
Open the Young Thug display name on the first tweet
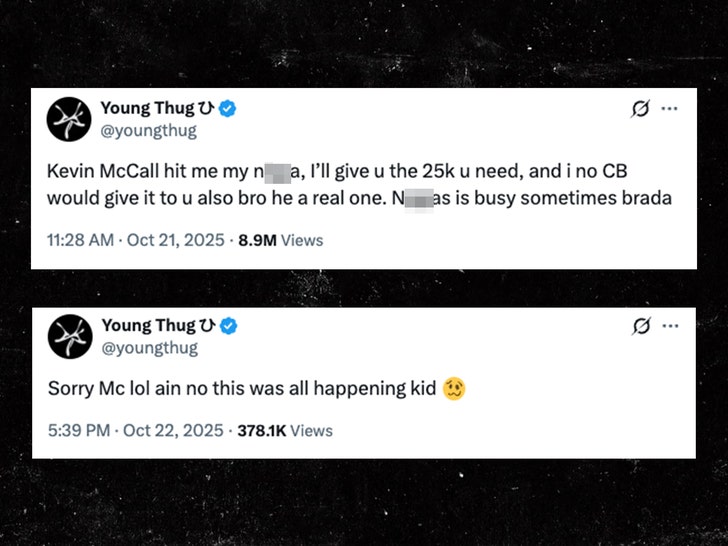148,108
